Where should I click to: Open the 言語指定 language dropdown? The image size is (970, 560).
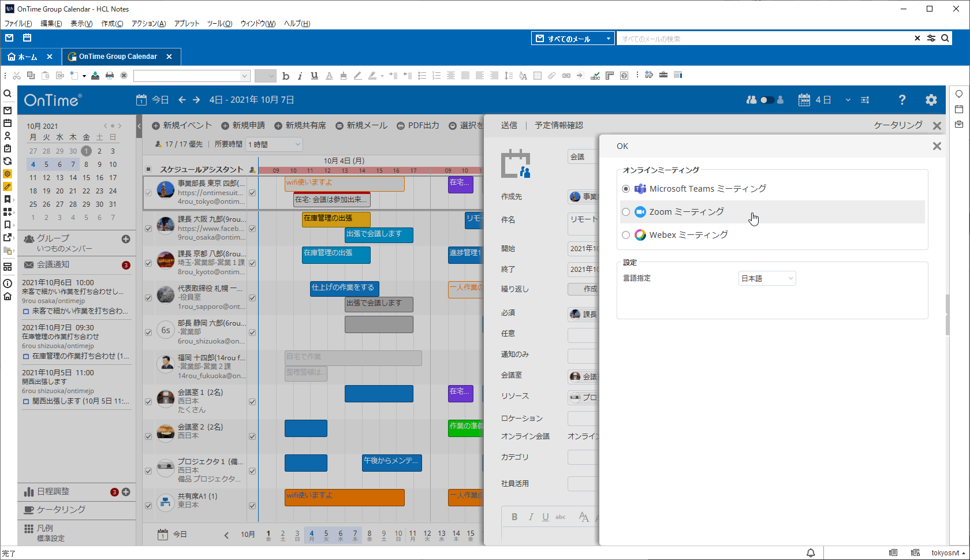pos(767,278)
